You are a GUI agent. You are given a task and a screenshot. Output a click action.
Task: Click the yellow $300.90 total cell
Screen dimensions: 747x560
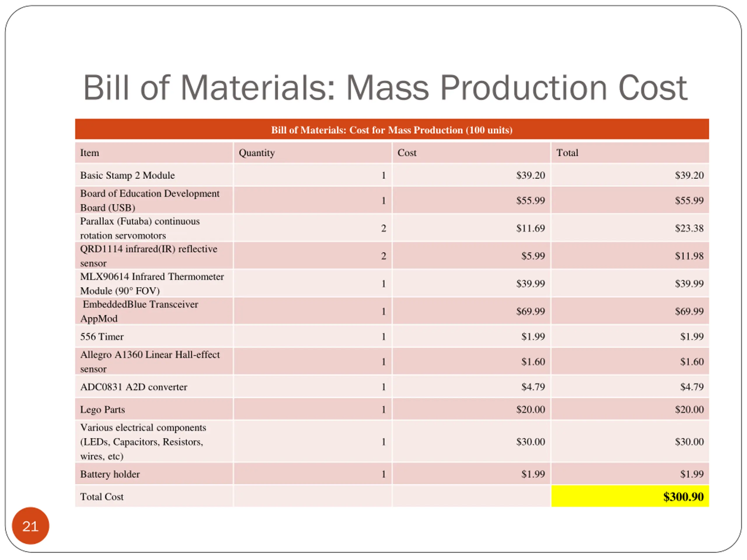630,496
